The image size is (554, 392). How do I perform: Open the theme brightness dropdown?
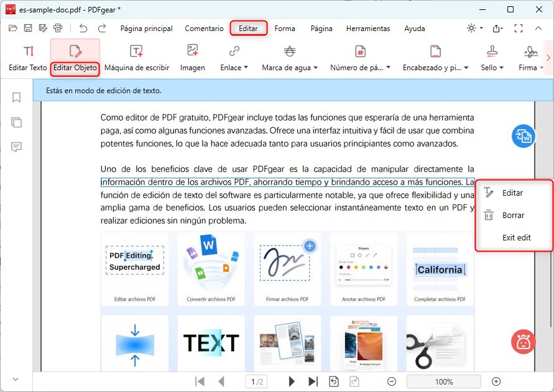pos(474,28)
